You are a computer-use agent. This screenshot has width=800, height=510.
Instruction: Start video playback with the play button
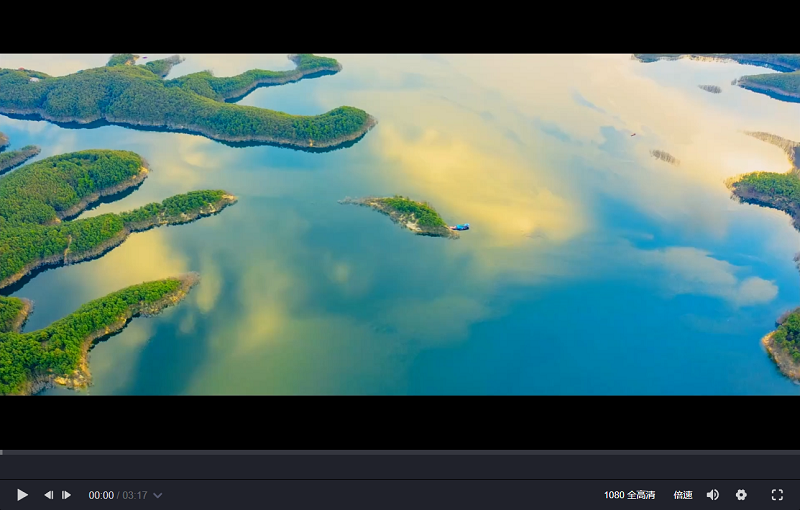point(22,495)
